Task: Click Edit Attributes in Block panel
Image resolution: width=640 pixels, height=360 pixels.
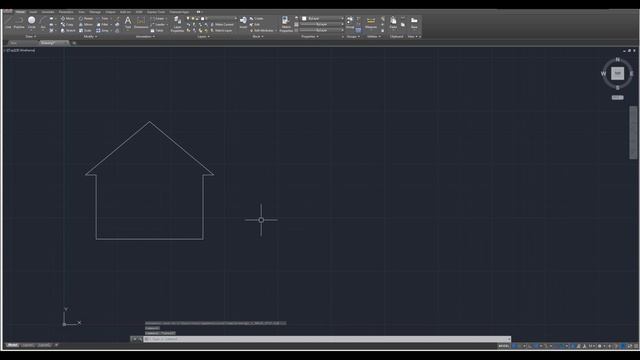Action: [262, 31]
